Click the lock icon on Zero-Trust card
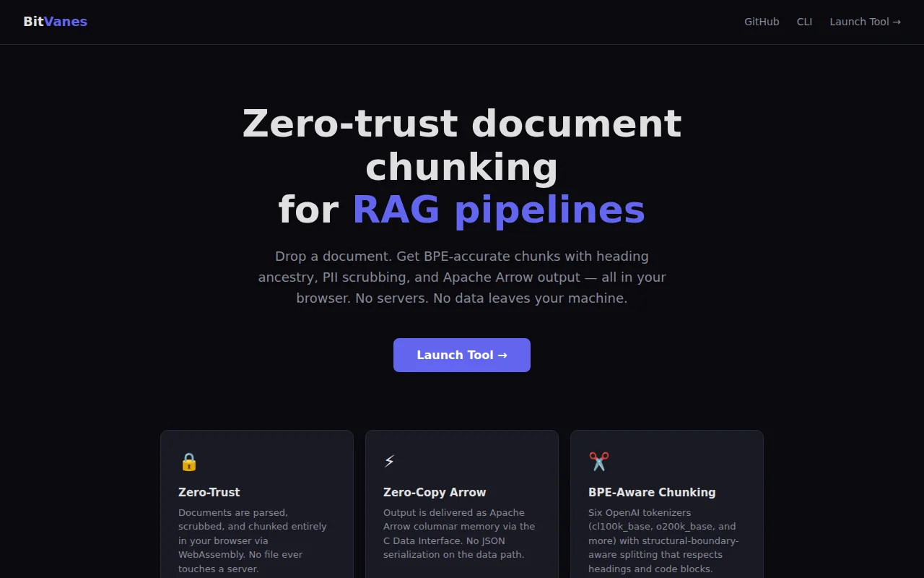Viewport: 924px width, 578px height. point(188,462)
